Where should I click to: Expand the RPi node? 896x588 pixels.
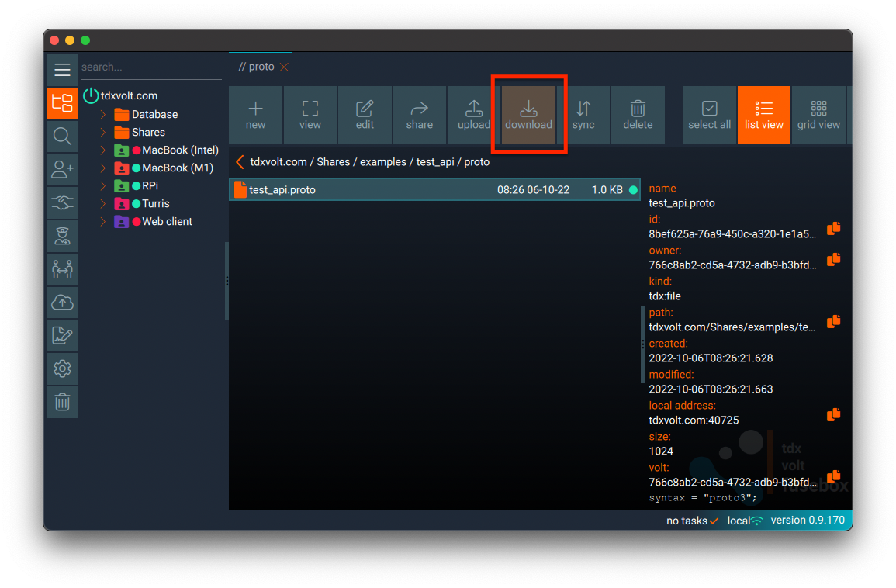coord(103,185)
